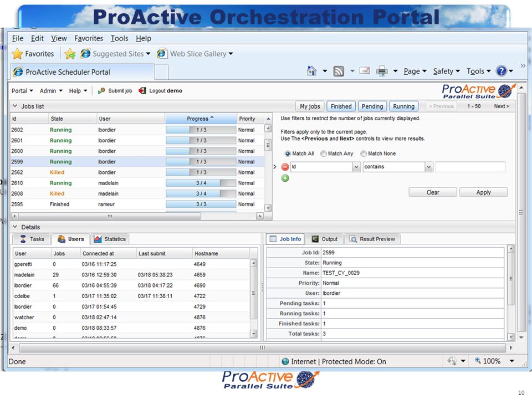Add a filter with green plus icon
The image size is (532, 399).
(x=285, y=178)
